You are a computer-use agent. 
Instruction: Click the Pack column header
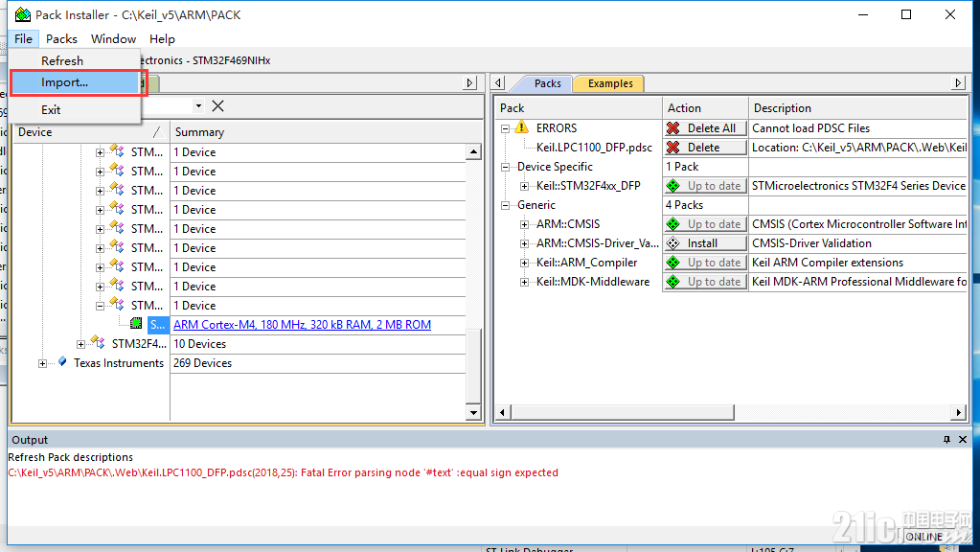579,108
